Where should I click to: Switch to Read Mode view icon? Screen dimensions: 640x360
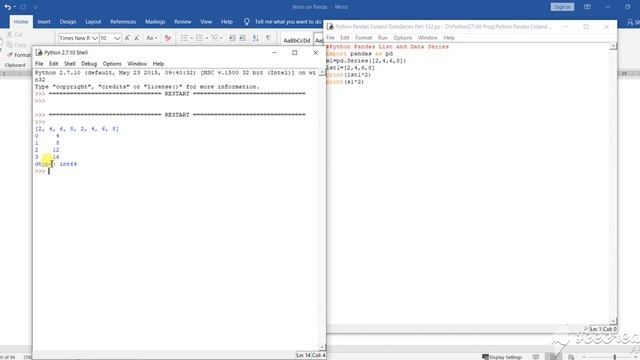tap(536, 357)
